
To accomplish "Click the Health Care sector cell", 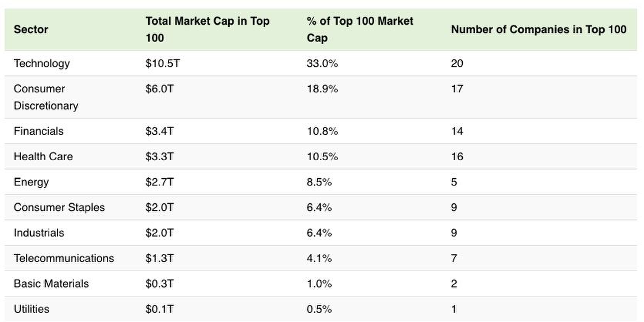I will coord(43,156).
